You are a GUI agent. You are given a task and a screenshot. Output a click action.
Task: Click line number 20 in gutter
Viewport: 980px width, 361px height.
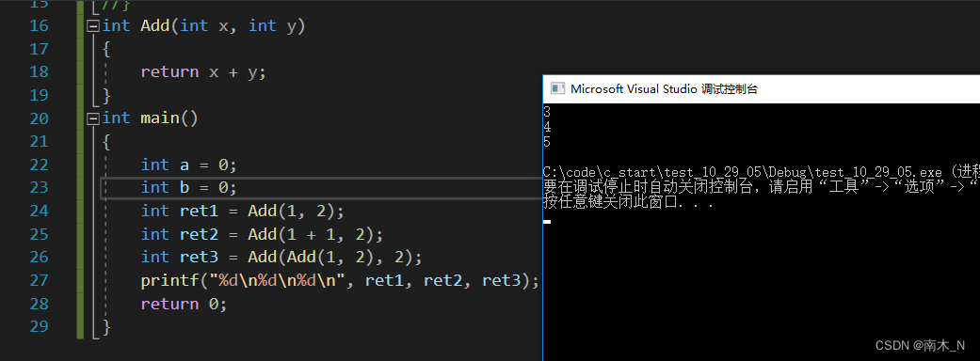coord(39,118)
